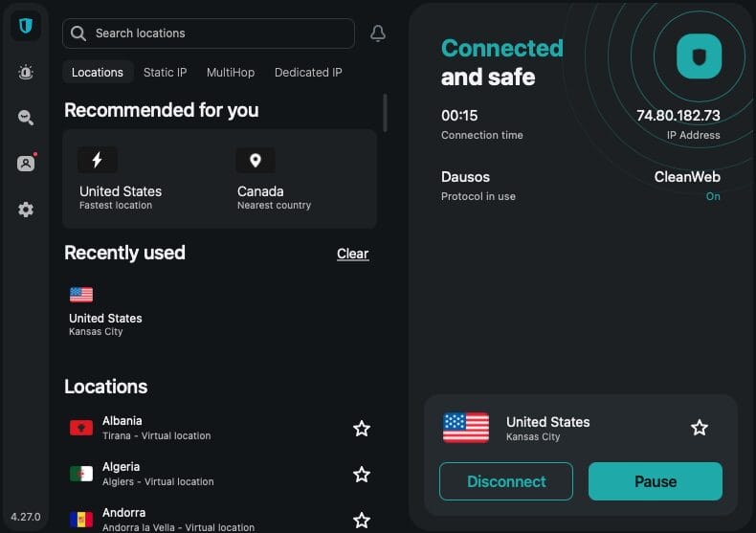756x533 pixels.
Task: Select recently used United States Kansas City
Action: click(105, 311)
